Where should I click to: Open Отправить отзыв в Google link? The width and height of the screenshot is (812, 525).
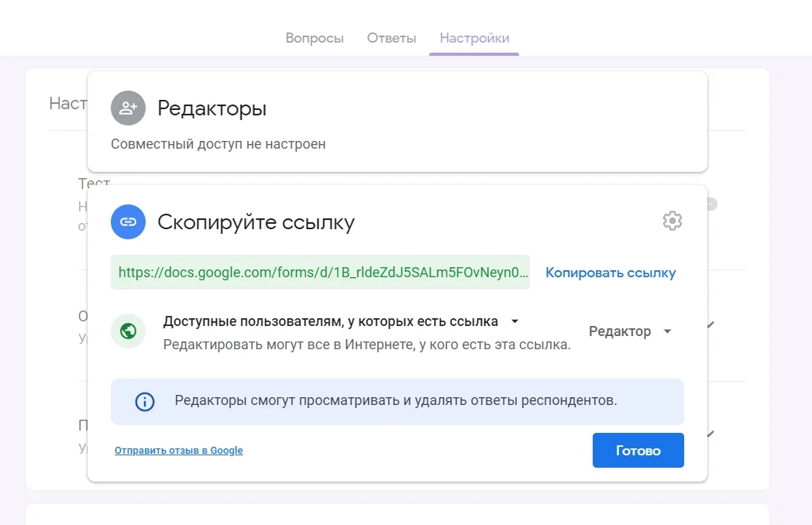point(178,451)
